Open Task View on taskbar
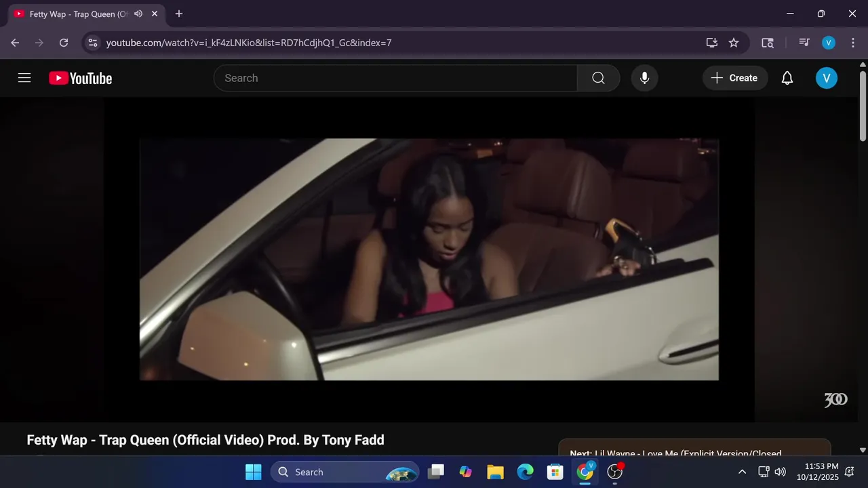Viewport: 868px width, 488px height. [x=435, y=472]
